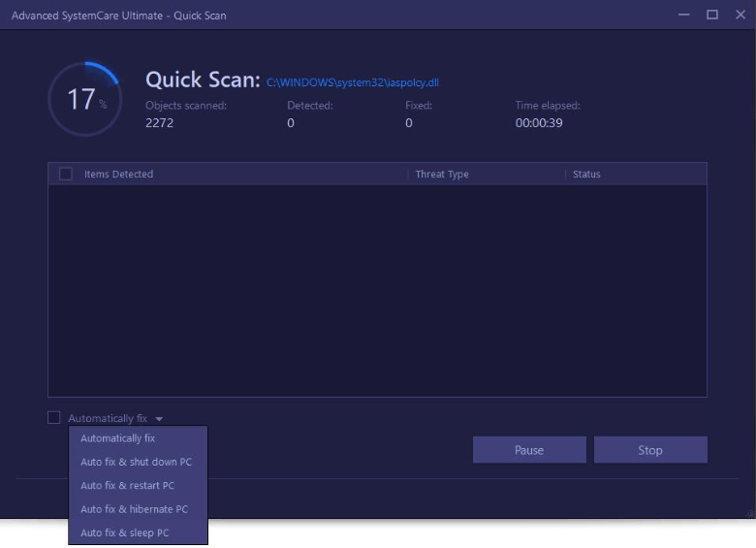The width and height of the screenshot is (756, 548).
Task: Click the Fixed count value
Action: (409, 123)
